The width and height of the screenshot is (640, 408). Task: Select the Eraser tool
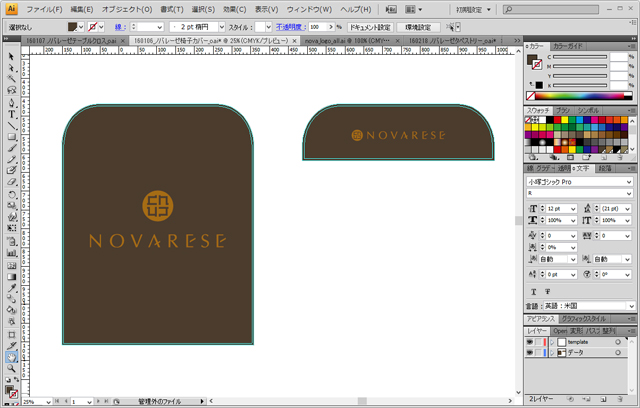pyautogui.click(x=11, y=182)
